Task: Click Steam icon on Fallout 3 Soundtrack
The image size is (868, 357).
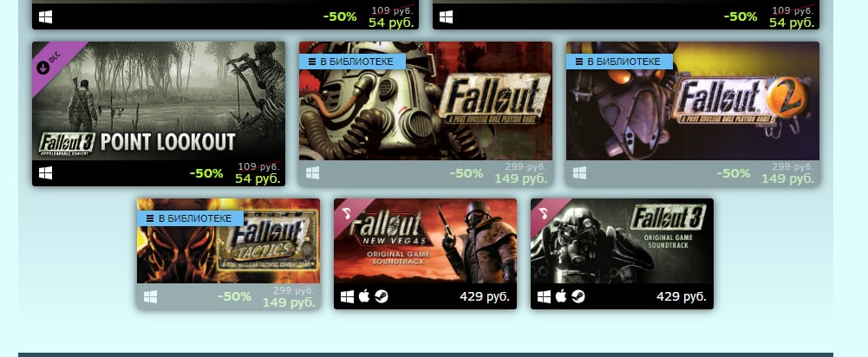Action: point(578,296)
